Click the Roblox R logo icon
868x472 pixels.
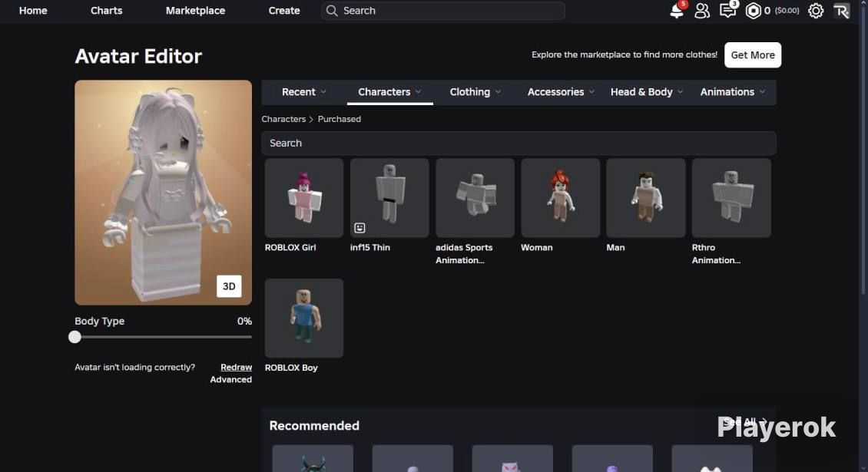coord(841,11)
